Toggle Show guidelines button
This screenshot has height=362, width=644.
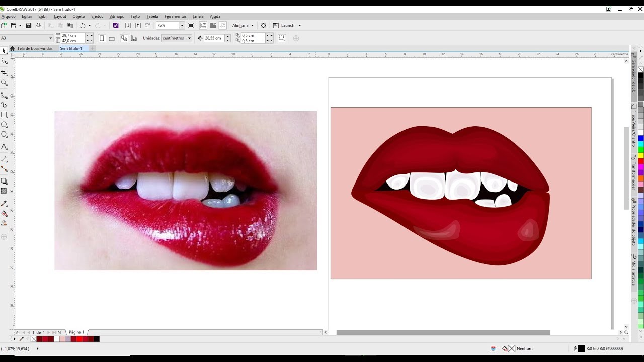pos(222,25)
